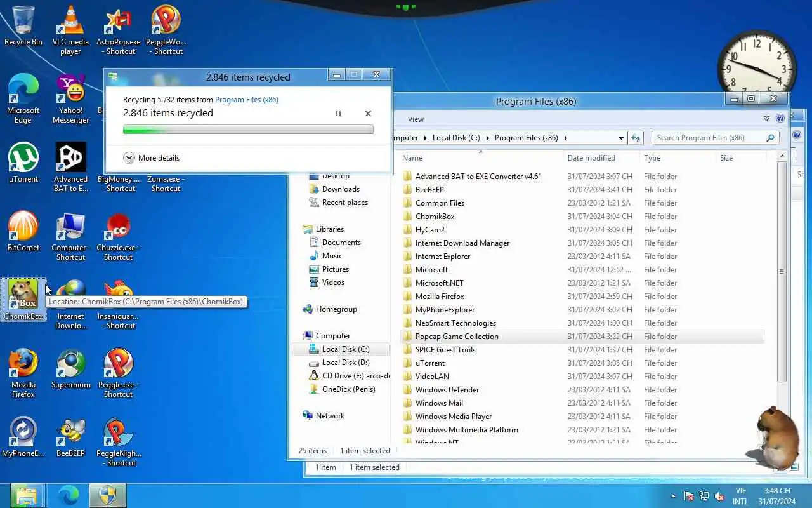Select the ChomikBox folder row

(582, 217)
